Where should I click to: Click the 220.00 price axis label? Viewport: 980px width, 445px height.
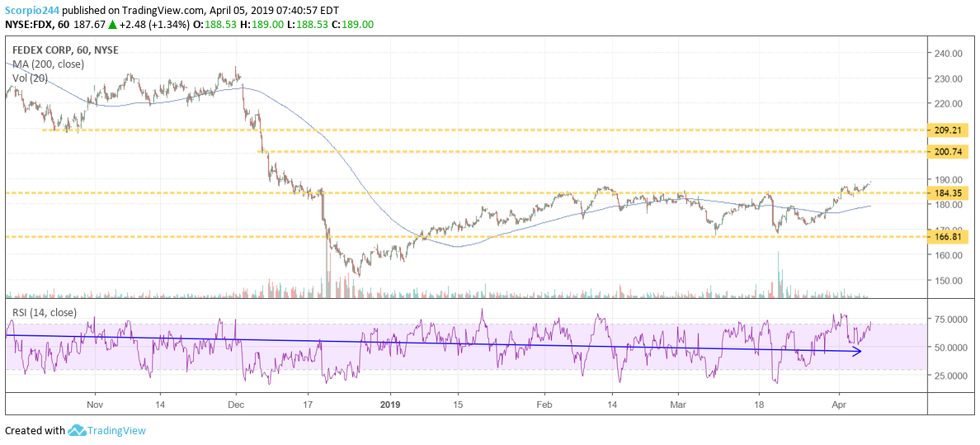click(949, 104)
